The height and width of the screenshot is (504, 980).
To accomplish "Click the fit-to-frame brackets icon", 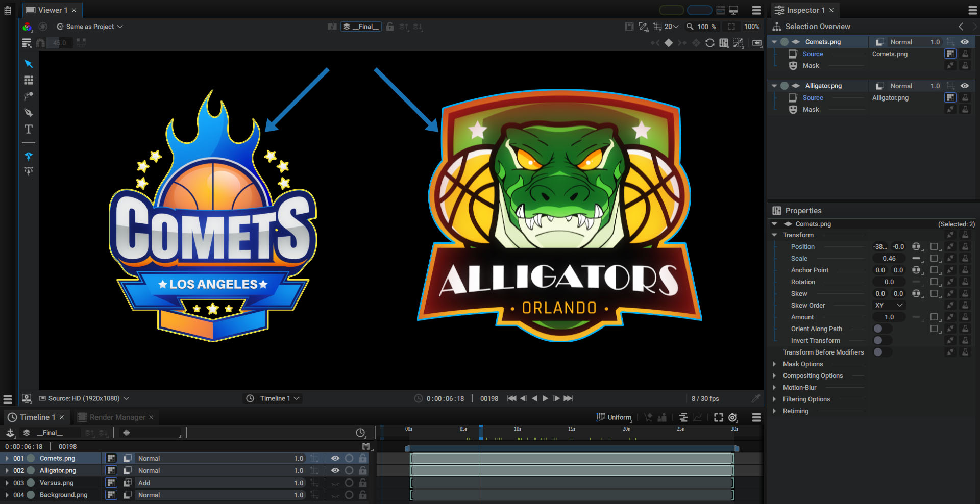I will pyautogui.click(x=731, y=27).
